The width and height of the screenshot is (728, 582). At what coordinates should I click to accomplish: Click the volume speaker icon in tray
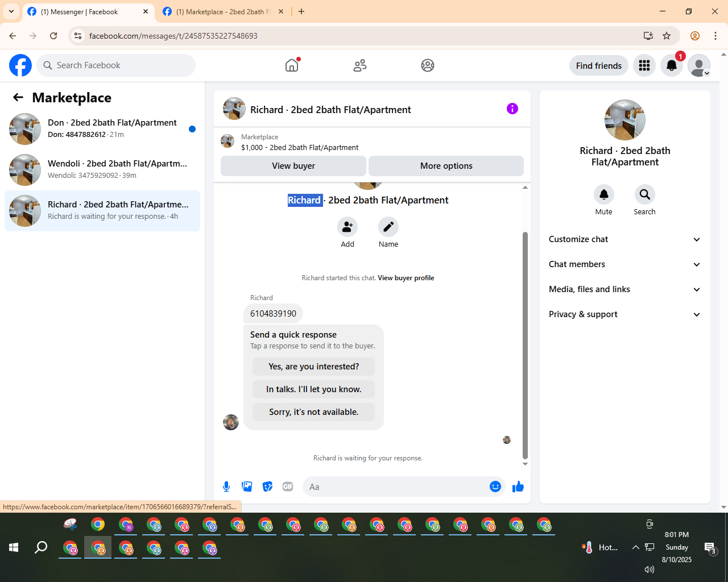pos(649,569)
